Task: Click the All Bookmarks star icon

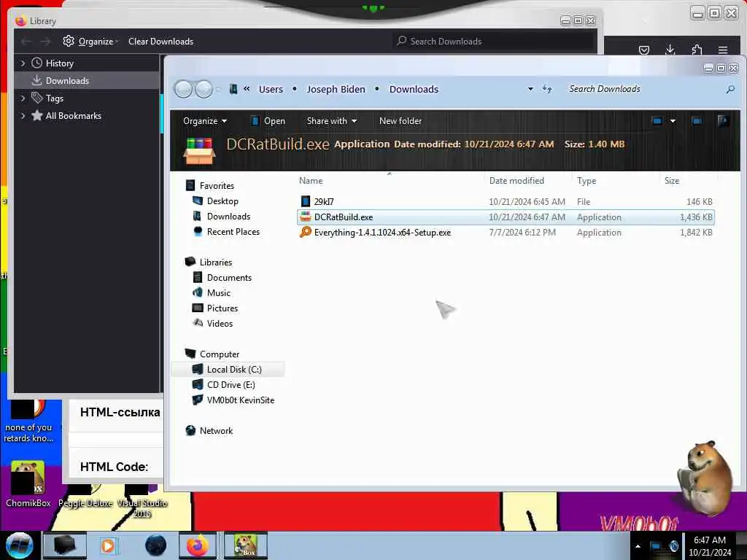Action: 36,116
